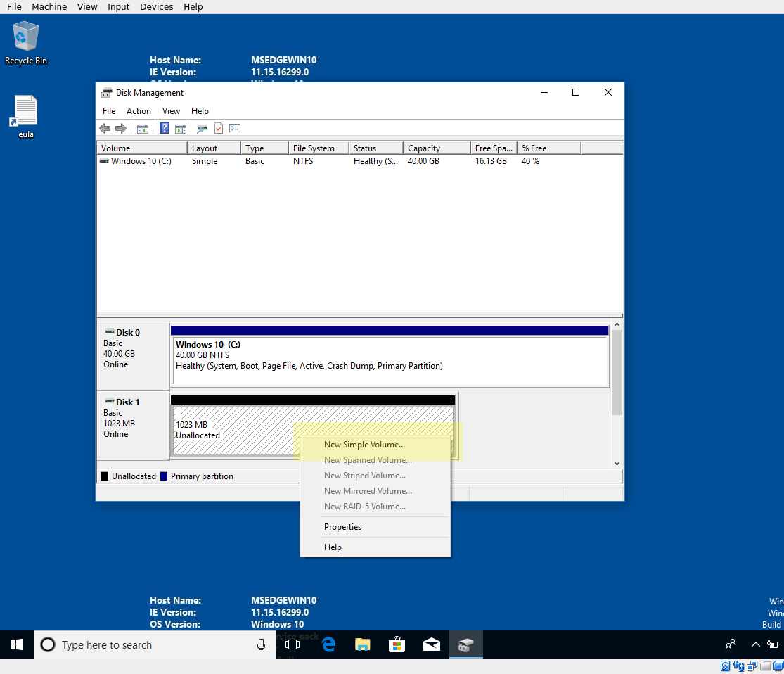This screenshot has width=784, height=674.
Task: Click the Settings checklist toolbar icon
Action: pos(235,129)
